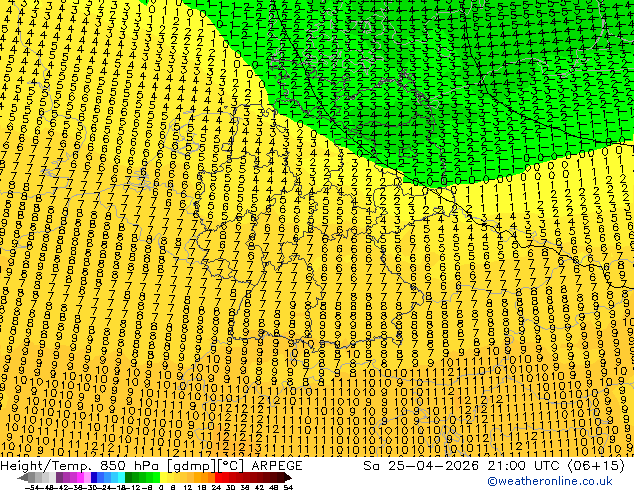Click the "[gdmp]" unit label
Viewport: 634px width, 490px height.
191,466
